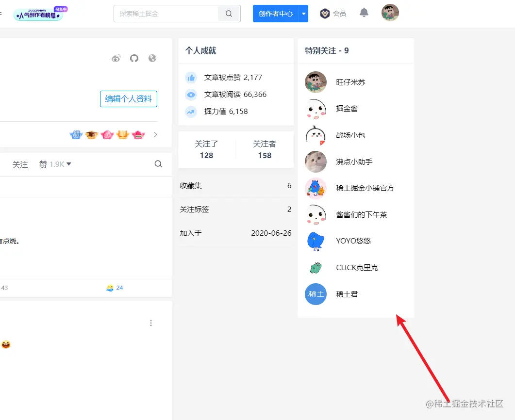Image resolution: width=515 pixels, height=420 pixels.
Task: Open the 人气创作者榜单 banner
Action: tap(40, 14)
